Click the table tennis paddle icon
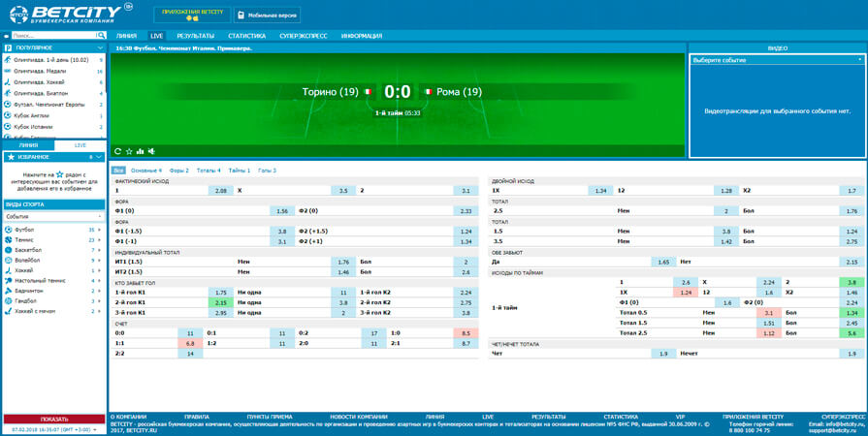868x436 pixels. point(9,281)
